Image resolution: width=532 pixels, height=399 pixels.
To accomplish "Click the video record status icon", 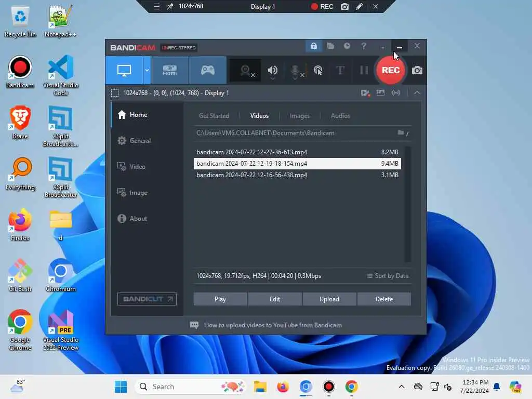I will click(x=365, y=93).
